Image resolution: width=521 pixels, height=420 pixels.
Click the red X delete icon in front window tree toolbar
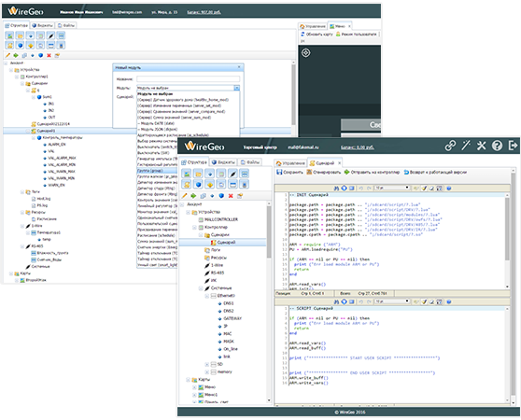click(x=231, y=196)
